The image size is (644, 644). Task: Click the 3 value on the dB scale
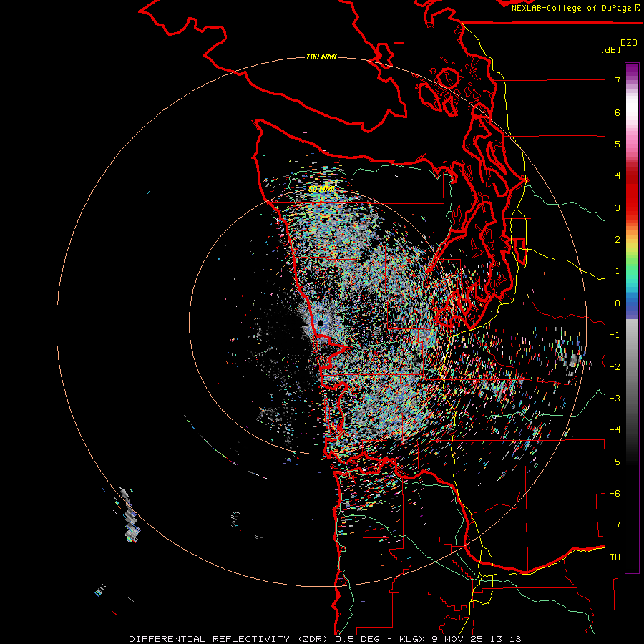pos(618,208)
